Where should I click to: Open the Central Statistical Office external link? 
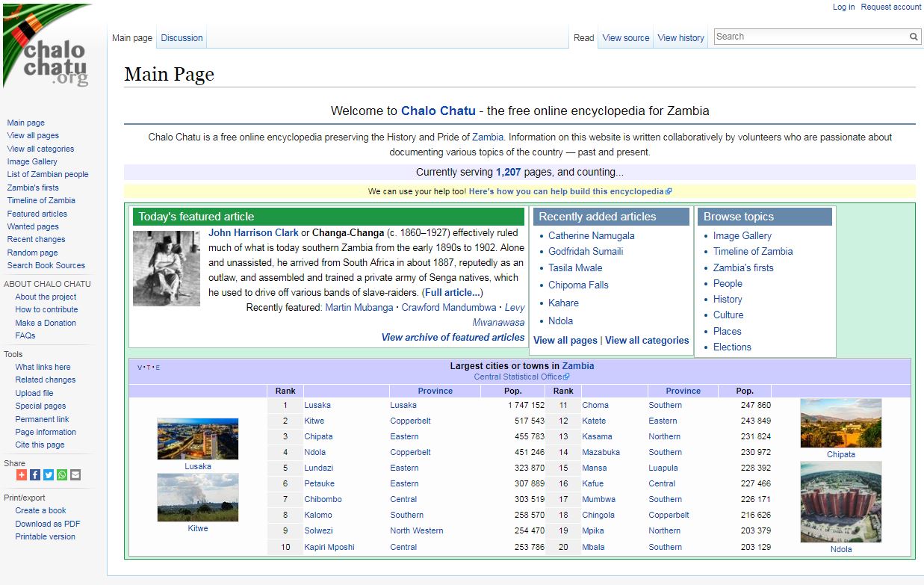click(x=521, y=377)
